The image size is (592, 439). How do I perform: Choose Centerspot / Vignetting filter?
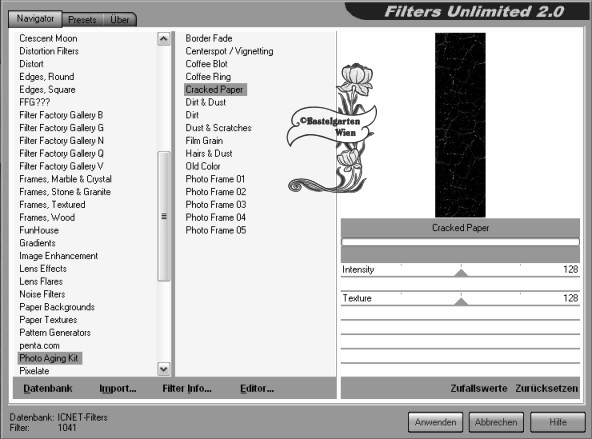point(229,51)
